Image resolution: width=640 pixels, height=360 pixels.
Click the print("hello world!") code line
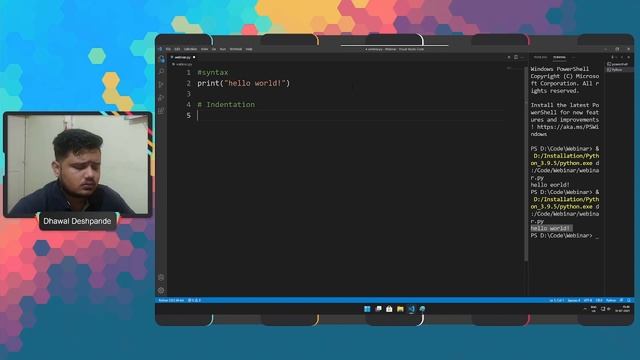coord(244,83)
